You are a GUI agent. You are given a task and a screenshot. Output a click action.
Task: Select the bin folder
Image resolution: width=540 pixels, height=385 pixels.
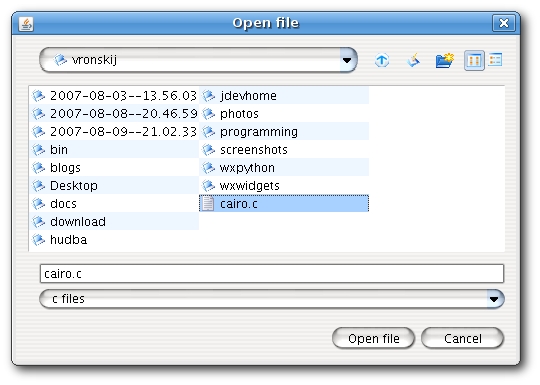pos(115,149)
